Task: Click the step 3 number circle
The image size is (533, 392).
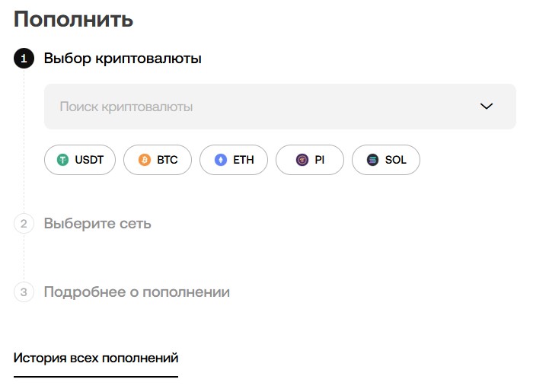Action: click(24, 292)
